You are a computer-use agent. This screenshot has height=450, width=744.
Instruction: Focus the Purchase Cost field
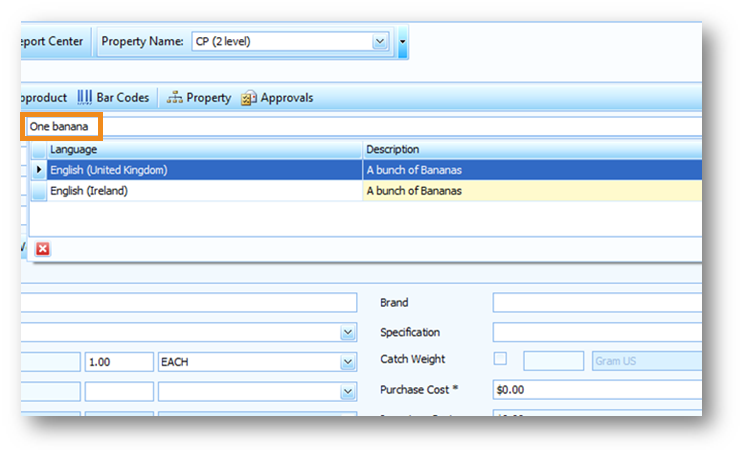[x=596, y=390]
